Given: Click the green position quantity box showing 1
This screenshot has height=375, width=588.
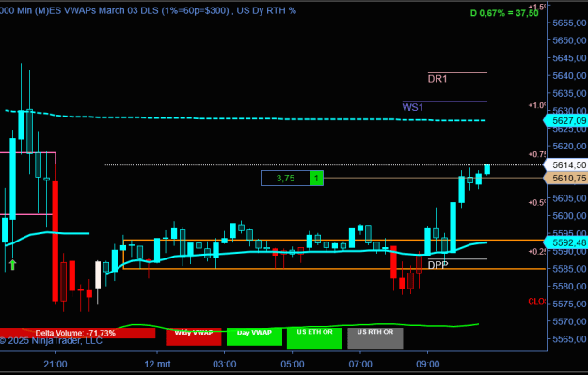Looking at the screenshot, I should point(316,179).
